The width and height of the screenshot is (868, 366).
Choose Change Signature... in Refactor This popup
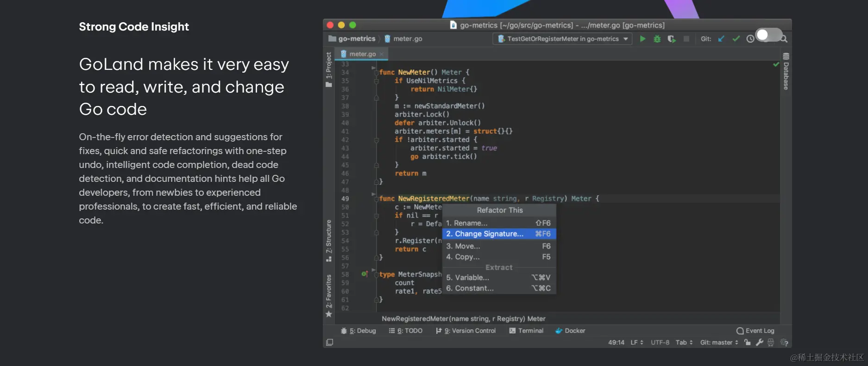pos(499,234)
